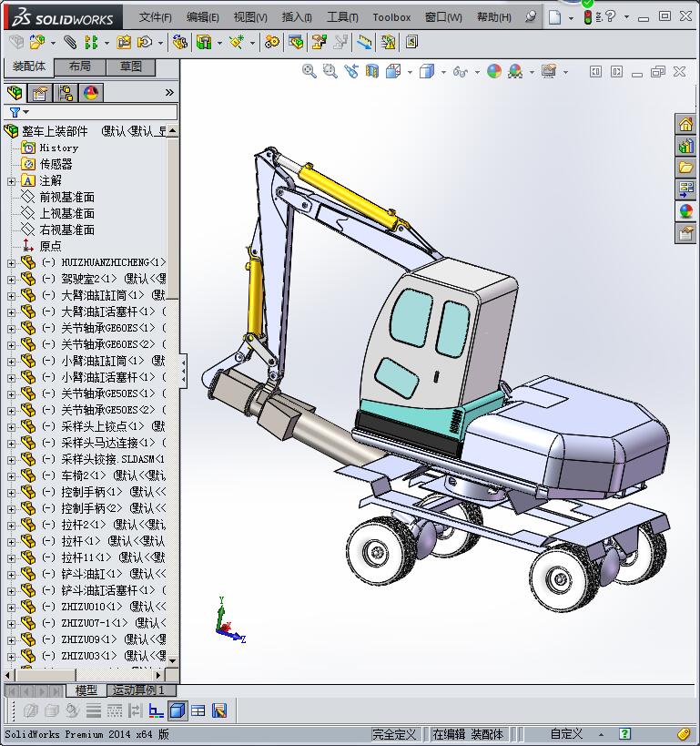
Task: Toggle the Edit Appearance color sphere icon
Action: 494,71
